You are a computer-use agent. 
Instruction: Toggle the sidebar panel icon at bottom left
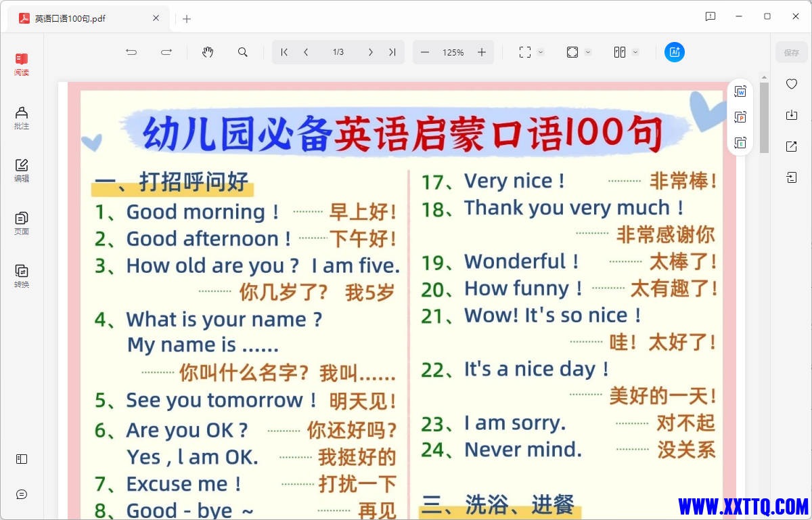point(22,459)
